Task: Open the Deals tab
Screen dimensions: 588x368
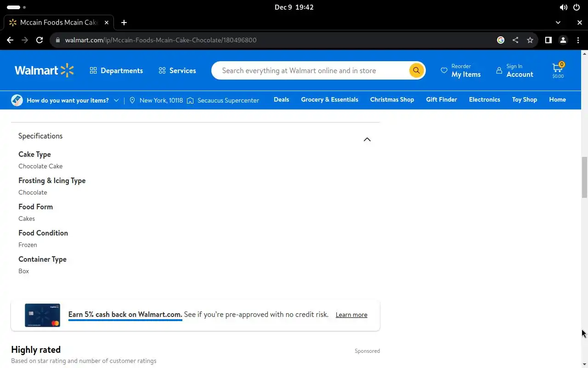Action: [281, 99]
